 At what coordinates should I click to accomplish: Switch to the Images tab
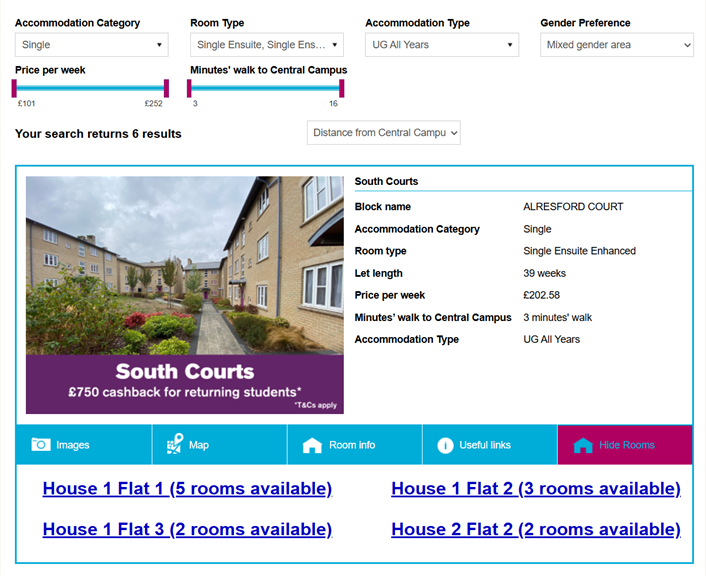tap(84, 444)
